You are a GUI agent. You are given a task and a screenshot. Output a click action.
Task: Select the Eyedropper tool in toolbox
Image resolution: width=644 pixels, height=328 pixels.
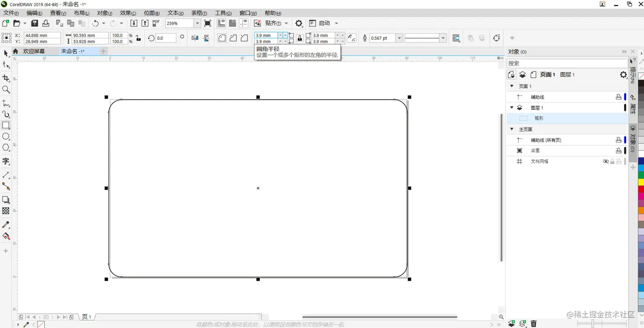[6, 224]
